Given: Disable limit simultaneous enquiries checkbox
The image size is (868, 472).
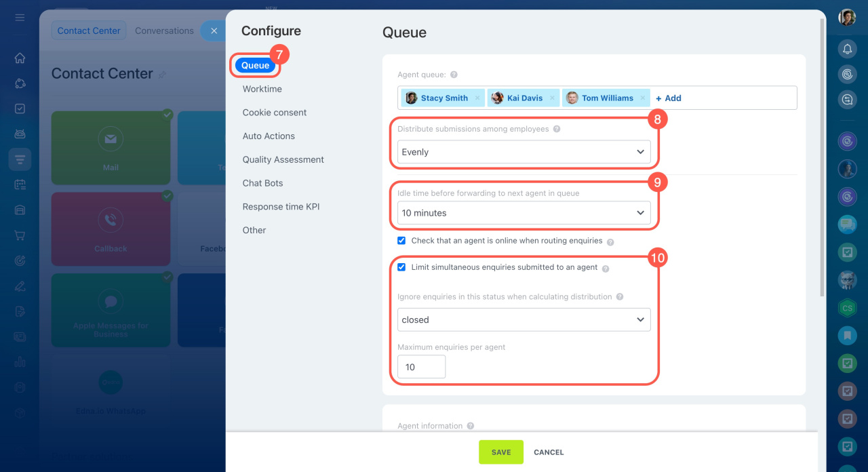Looking at the screenshot, I should [x=401, y=267].
